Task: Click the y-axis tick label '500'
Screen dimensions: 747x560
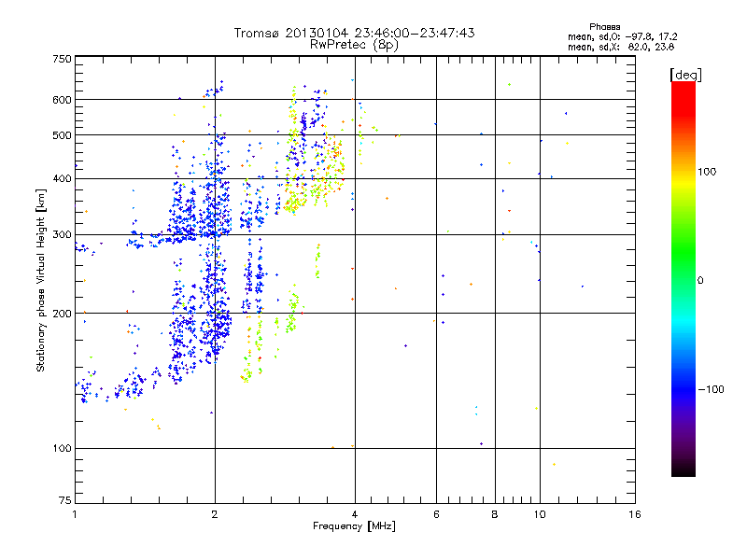Action: (x=62, y=135)
